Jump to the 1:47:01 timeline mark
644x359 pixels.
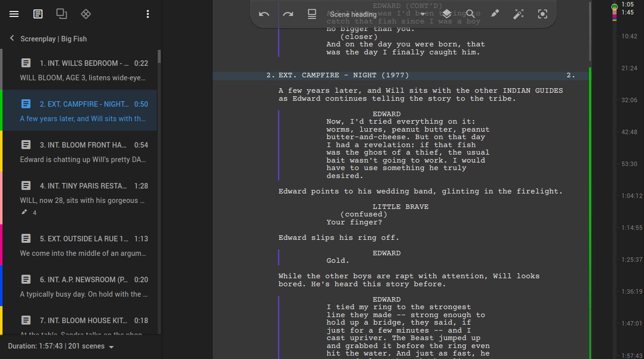(631, 324)
